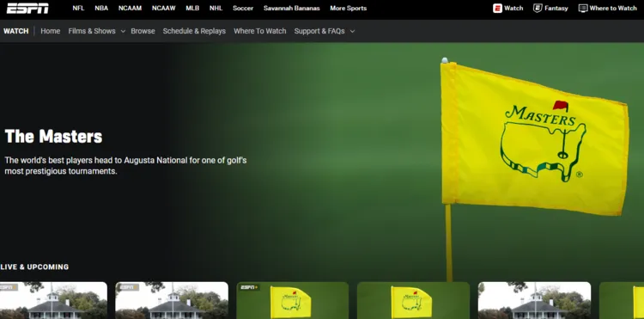This screenshot has width=644, height=319.
Task: Select Soccer in top navigation
Action: 243,9
